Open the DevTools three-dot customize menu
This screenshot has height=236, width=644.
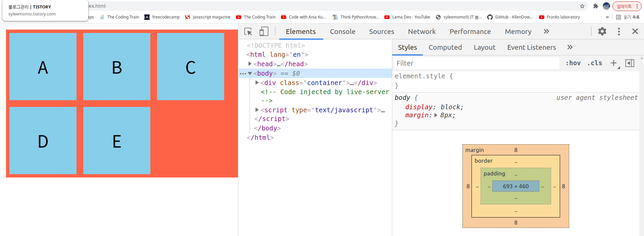[x=619, y=31]
